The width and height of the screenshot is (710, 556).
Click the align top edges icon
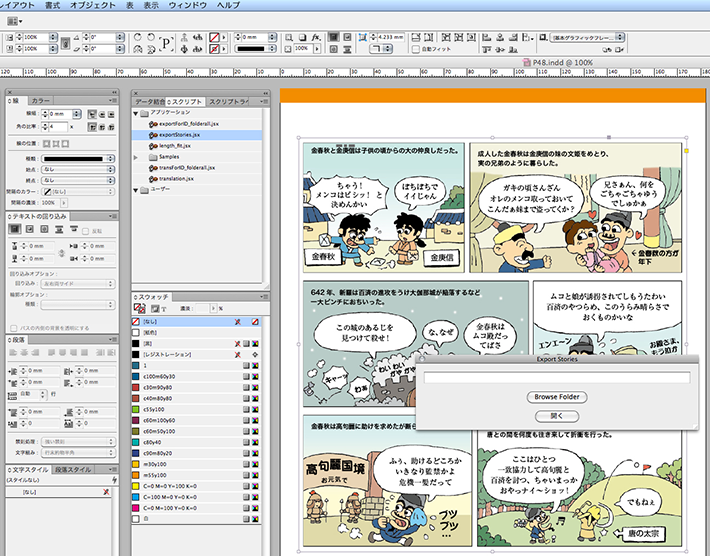pos(487,49)
